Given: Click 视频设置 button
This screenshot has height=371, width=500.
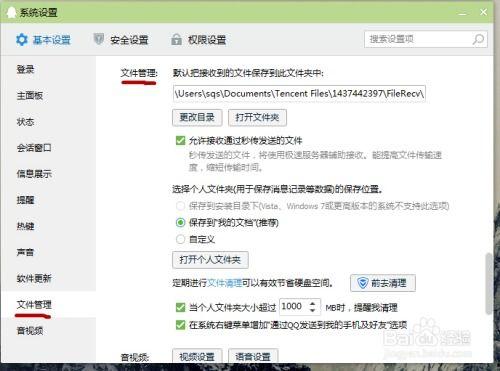Looking at the screenshot, I should pyautogui.click(x=197, y=356).
